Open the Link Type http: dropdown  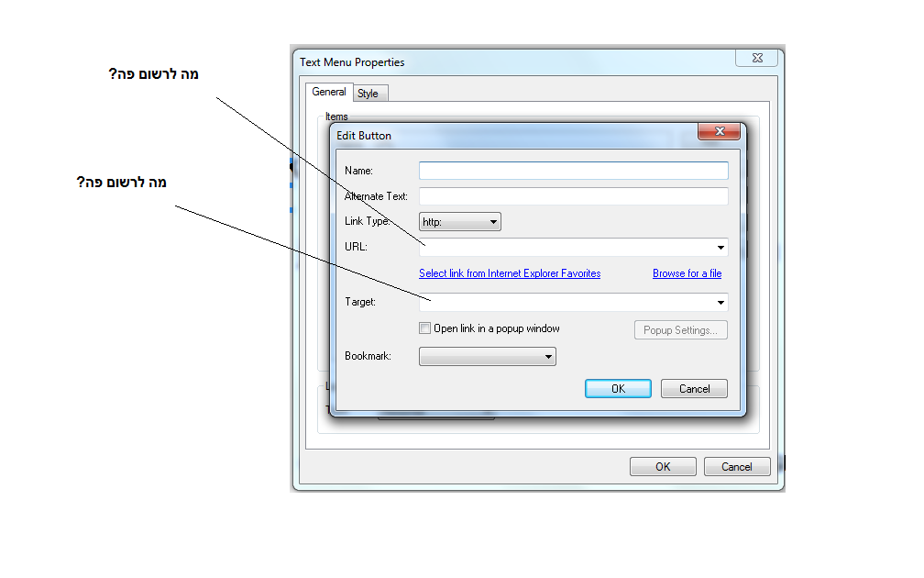tap(460, 221)
